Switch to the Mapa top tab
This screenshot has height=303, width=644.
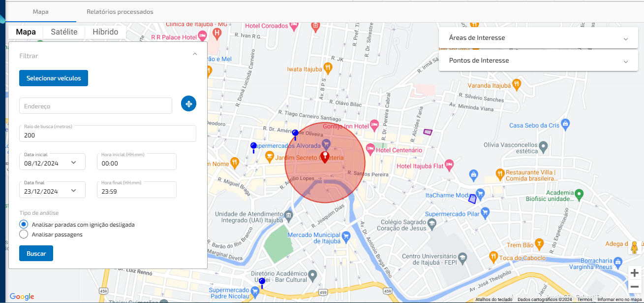40,11
